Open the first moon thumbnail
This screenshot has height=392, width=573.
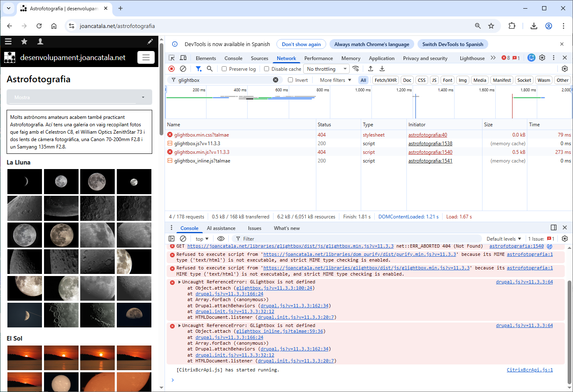point(25,181)
